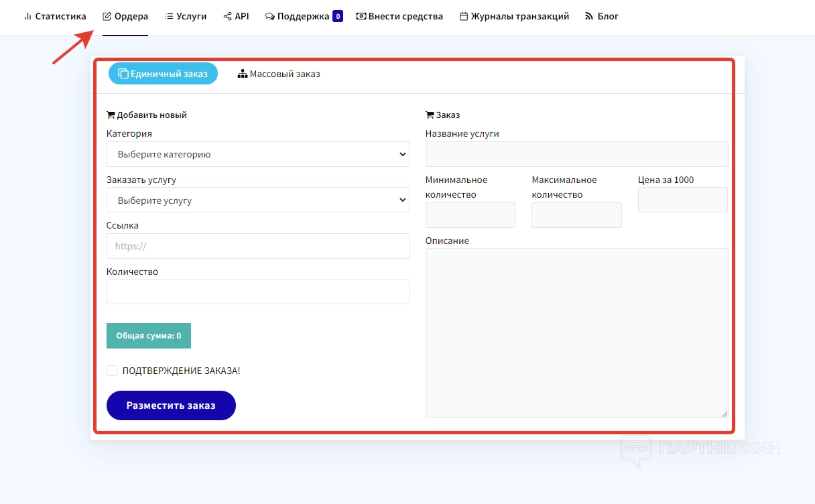The width and height of the screenshot is (815, 504).
Task: Switch to the Массовый заказ tab
Action: click(279, 74)
